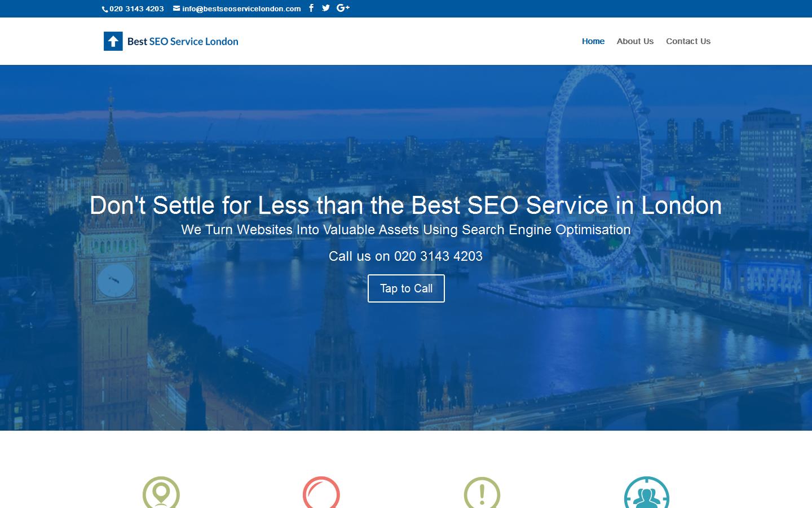Click the teal audience targeting icon
This screenshot has width=812, height=508.
click(646, 494)
